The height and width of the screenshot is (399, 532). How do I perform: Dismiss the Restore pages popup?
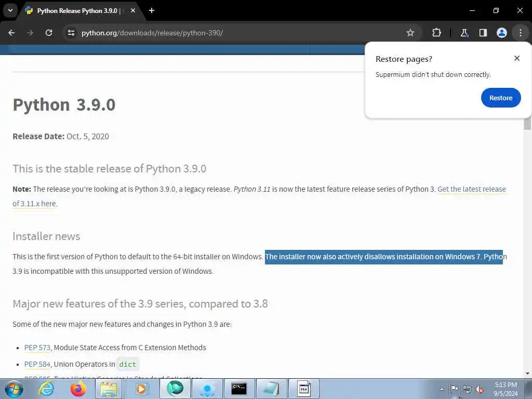click(517, 58)
